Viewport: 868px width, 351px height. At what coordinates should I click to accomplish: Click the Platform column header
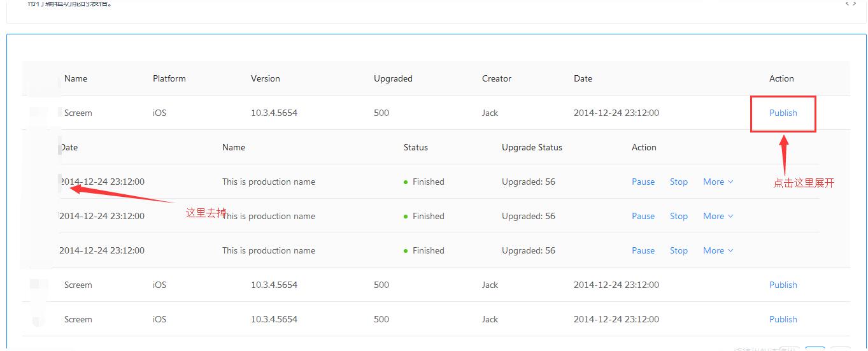coord(169,78)
